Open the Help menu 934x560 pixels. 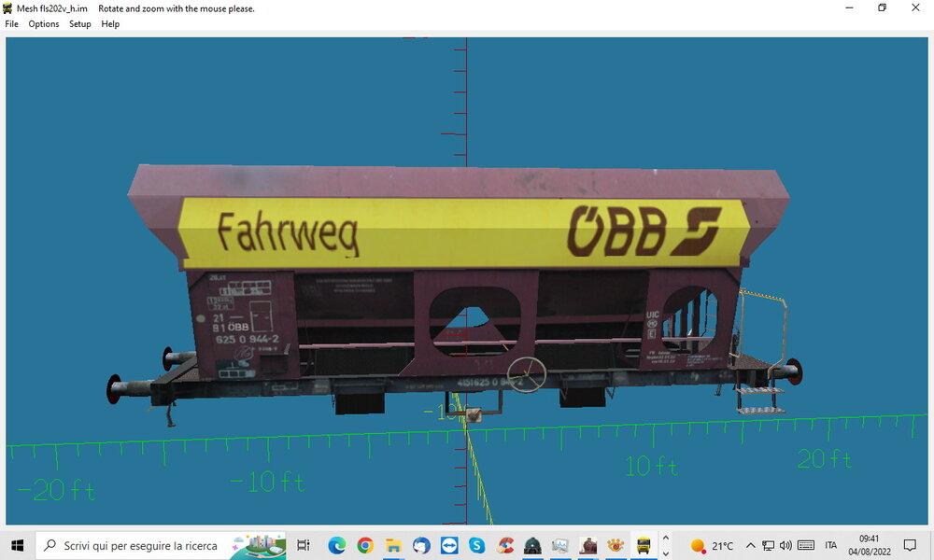pyautogui.click(x=110, y=24)
